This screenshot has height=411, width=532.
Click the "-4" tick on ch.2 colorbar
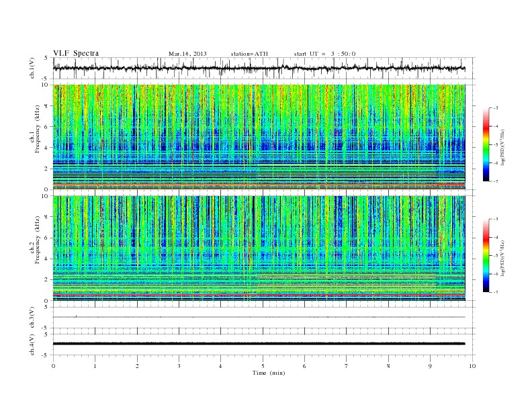point(496,237)
